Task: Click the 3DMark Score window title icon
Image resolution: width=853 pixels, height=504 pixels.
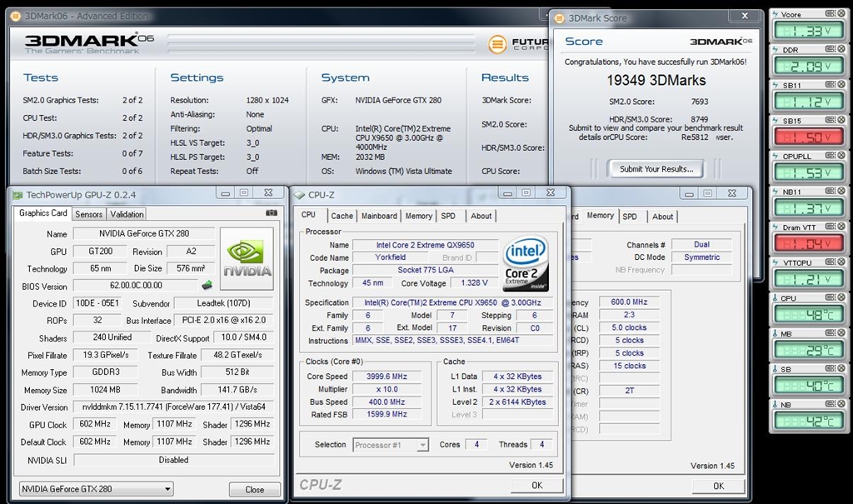Action: (559, 18)
